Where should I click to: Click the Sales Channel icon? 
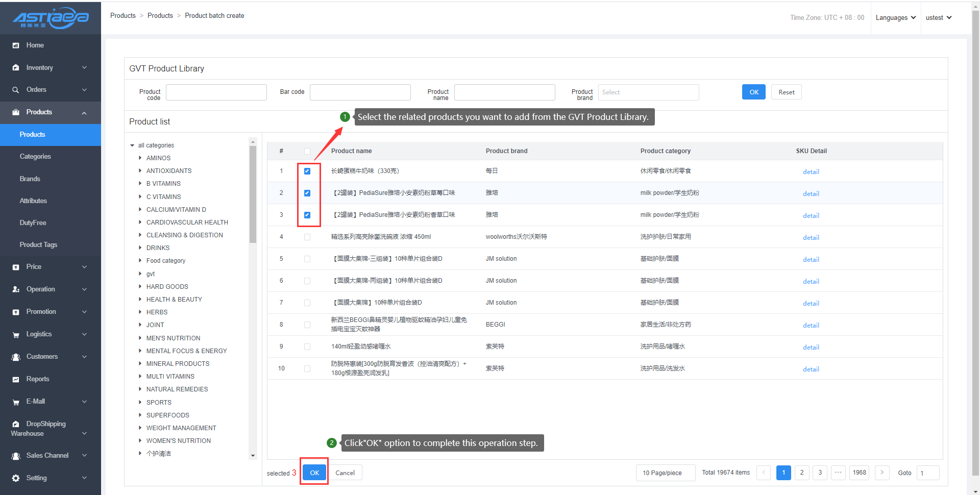(x=16, y=456)
